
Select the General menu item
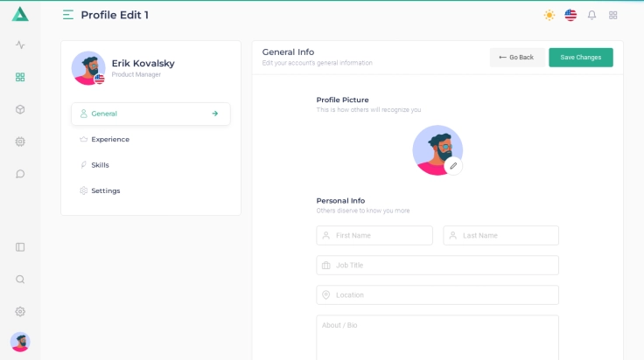(x=150, y=114)
